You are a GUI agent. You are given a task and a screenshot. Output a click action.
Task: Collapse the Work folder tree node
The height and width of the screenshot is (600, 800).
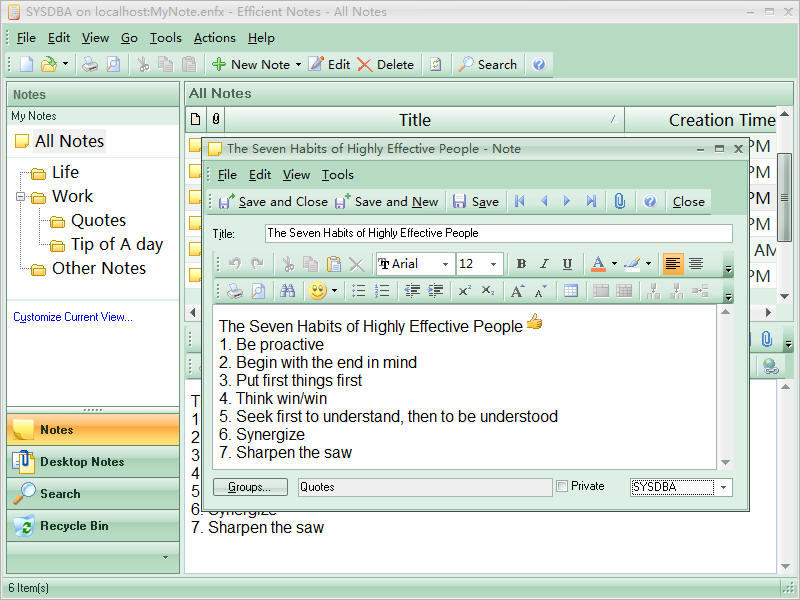click(x=20, y=196)
